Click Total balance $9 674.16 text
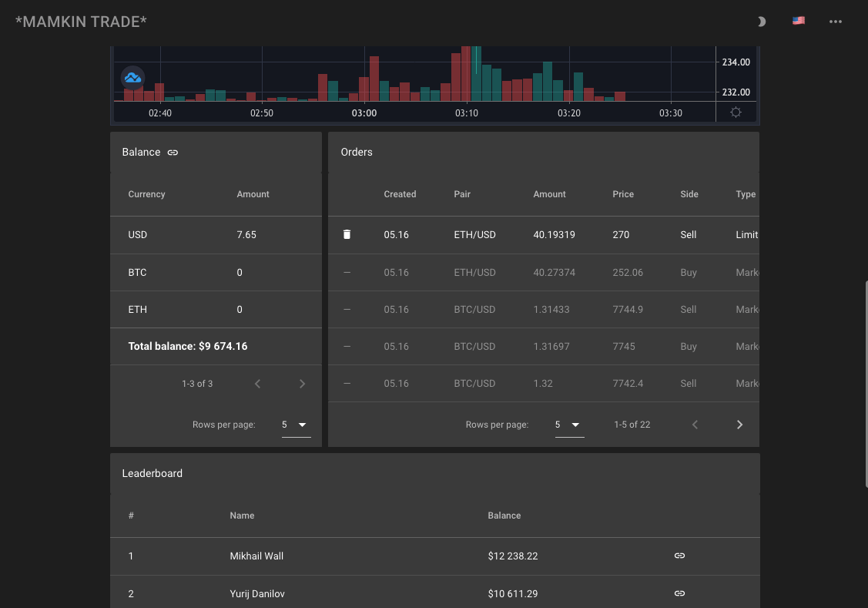This screenshot has width=868, height=608. 188,346
